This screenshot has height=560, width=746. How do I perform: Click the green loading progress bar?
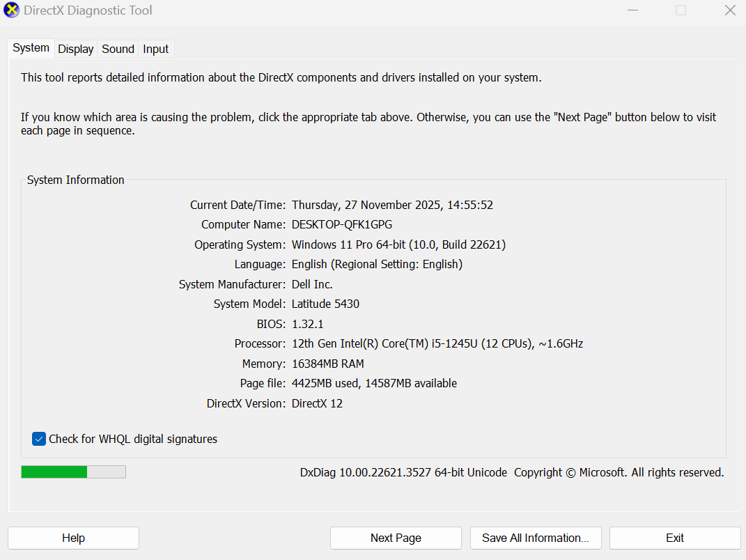(73, 472)
